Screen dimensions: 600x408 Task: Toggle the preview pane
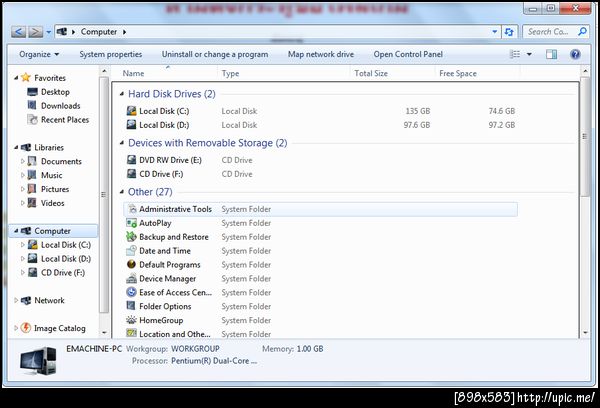coord(551,54)
